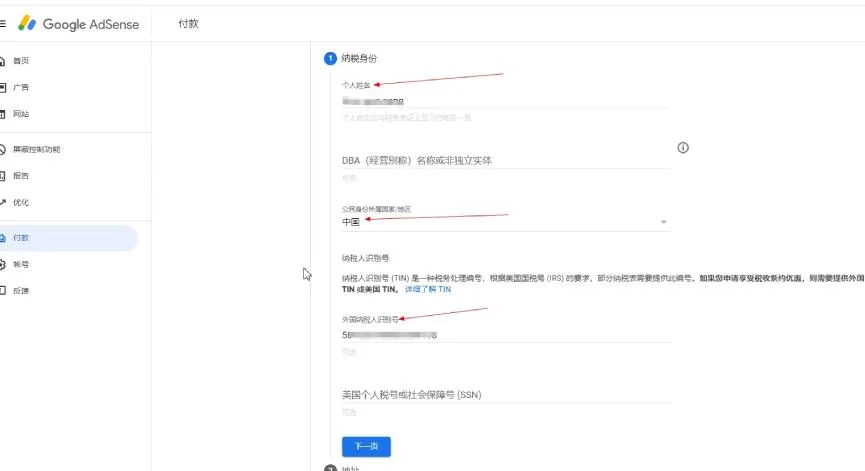Viewport: 865px width, 471px height.
Task: Click the 纳税人识别号 section label
Action: point(365,258)
